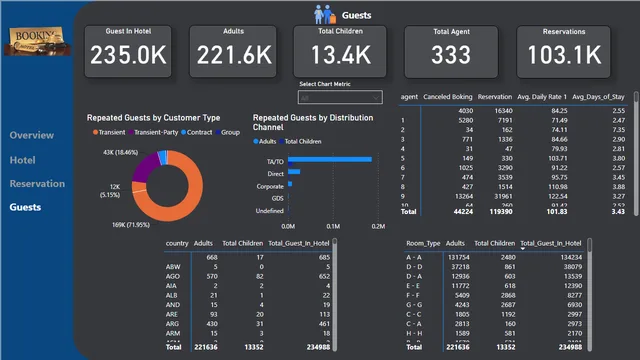The width and height of the screenshot is (640, 360).
Task: Click the Transient-Party legend color marker
Action: (x=131, y=132)
